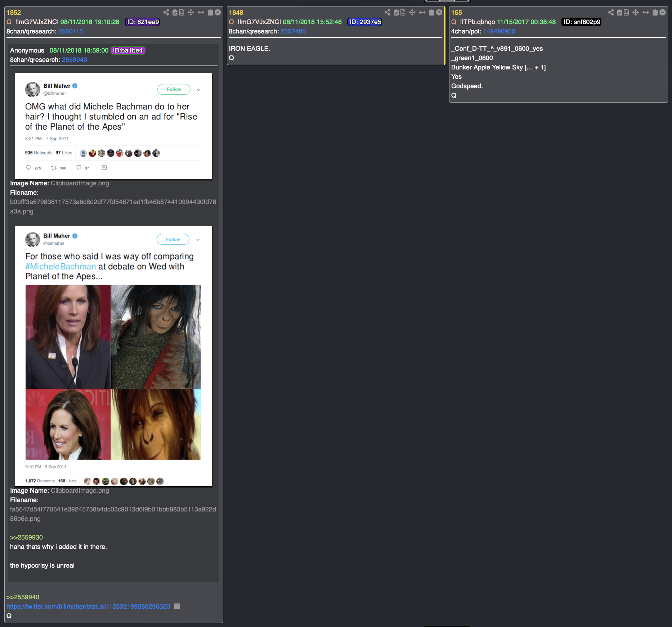Click the post number 1852
Image resolution: width=672 pixels, height=627 pixels.
(x=14, y=13)
